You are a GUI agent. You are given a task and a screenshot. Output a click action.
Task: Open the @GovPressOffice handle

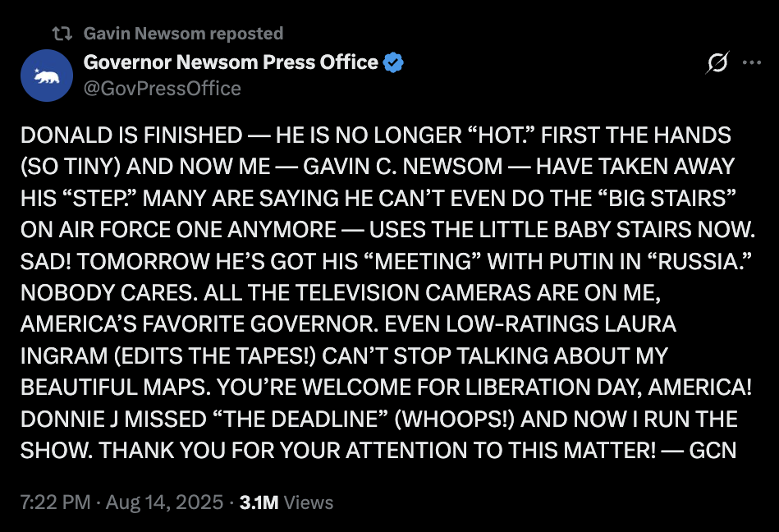[x=163, y=89]
